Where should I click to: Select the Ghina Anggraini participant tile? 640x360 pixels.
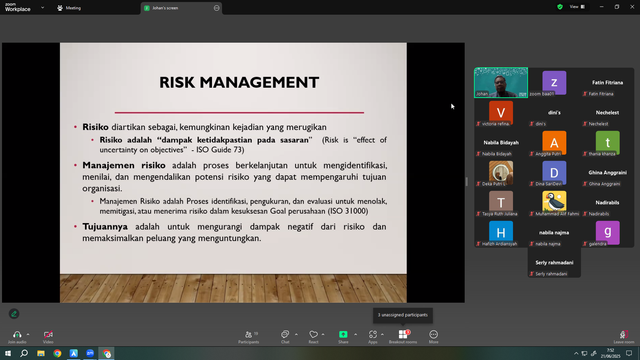pyautogui.click(x=607, y=173)
